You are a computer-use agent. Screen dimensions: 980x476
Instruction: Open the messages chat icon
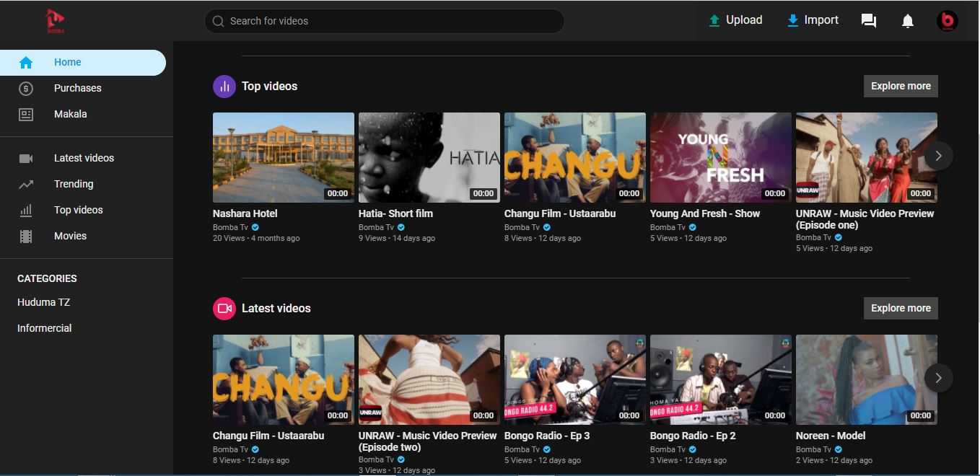(x=869, y=21)
